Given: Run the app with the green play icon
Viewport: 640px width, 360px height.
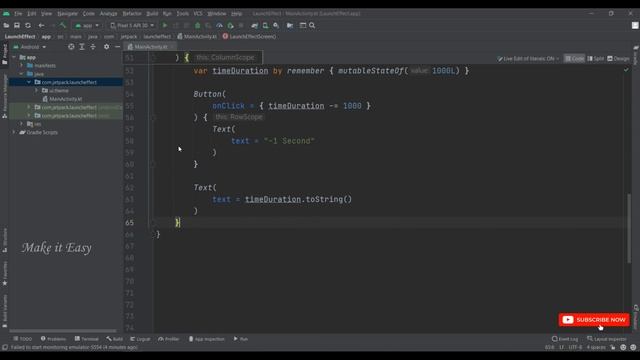Looking at the screenshot, I should pyautogui.click(x=165, y=25).
